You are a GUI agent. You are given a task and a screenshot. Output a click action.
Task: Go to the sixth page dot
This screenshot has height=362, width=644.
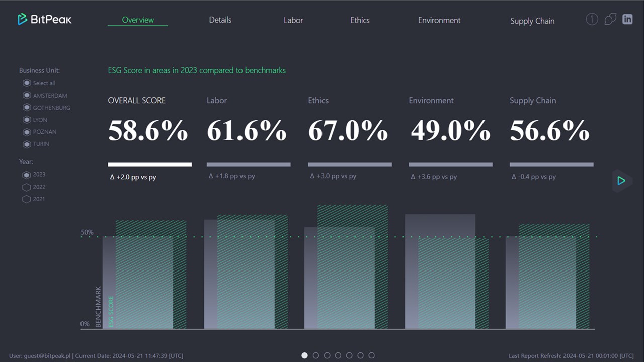(x=360, y=355)
